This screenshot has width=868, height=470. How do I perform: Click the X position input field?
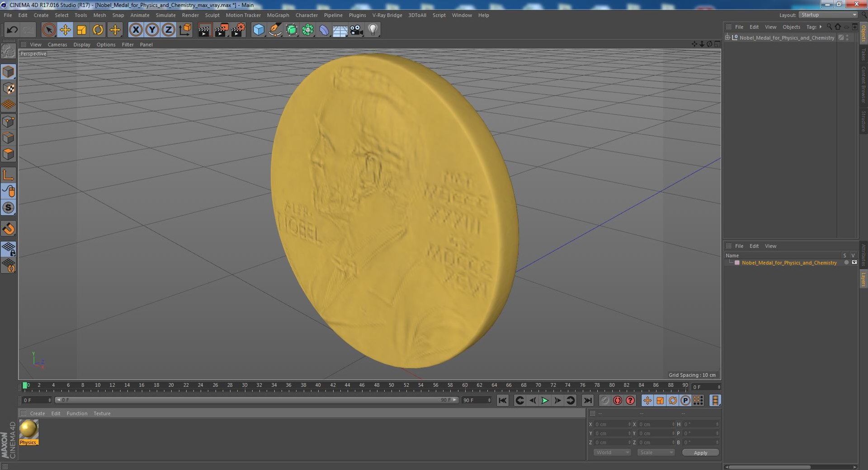613,424
